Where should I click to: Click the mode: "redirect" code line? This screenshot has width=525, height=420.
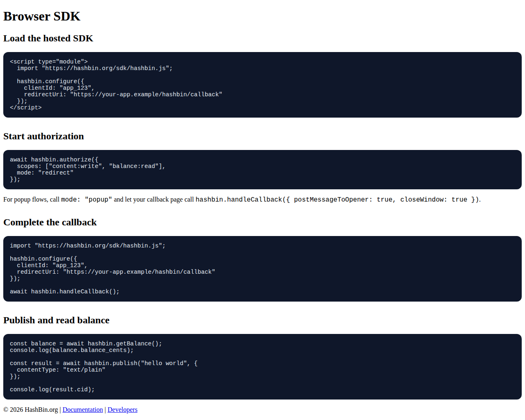(x=45, y=173)
